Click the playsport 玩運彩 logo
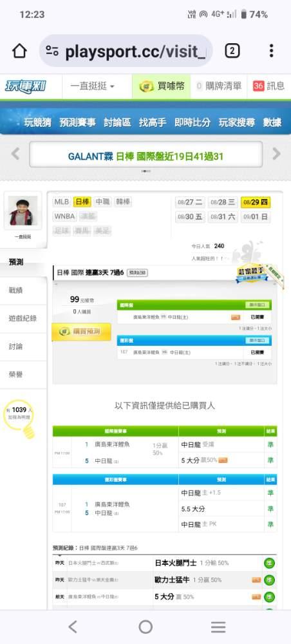291x644 pixels. [26, 86]
